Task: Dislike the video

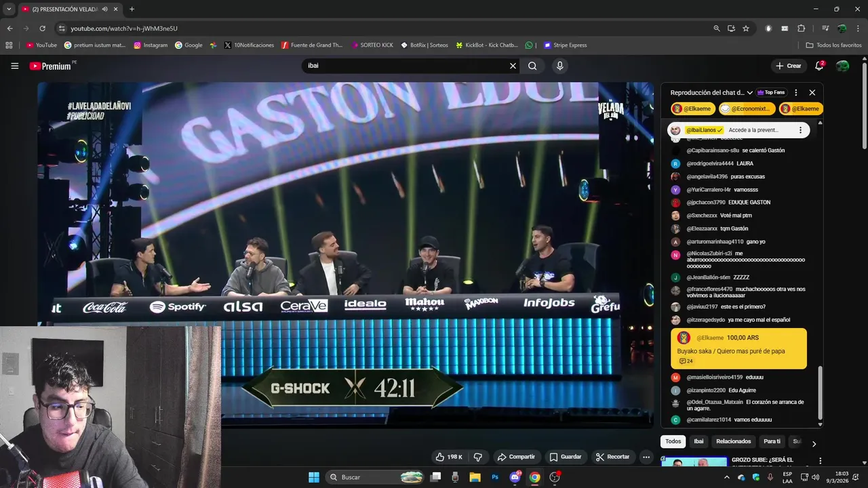Action: [477, 457]
